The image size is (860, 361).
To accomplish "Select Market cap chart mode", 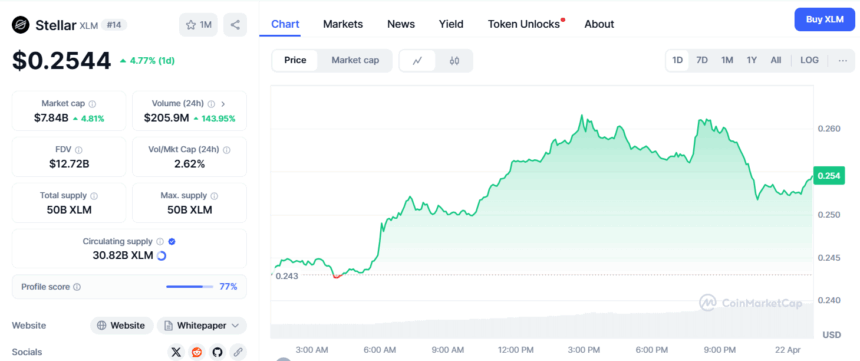I will point(355,60).
